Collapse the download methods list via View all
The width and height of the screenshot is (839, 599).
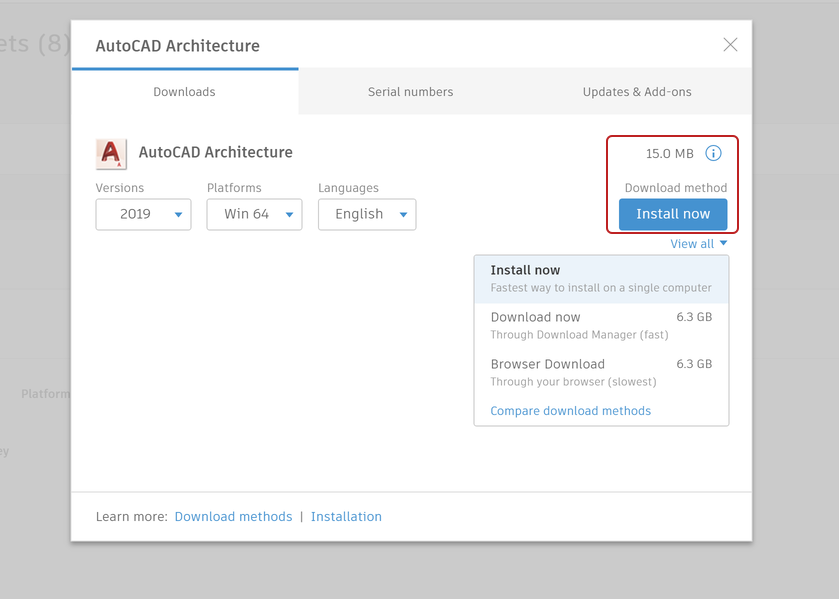pos(699,243)
